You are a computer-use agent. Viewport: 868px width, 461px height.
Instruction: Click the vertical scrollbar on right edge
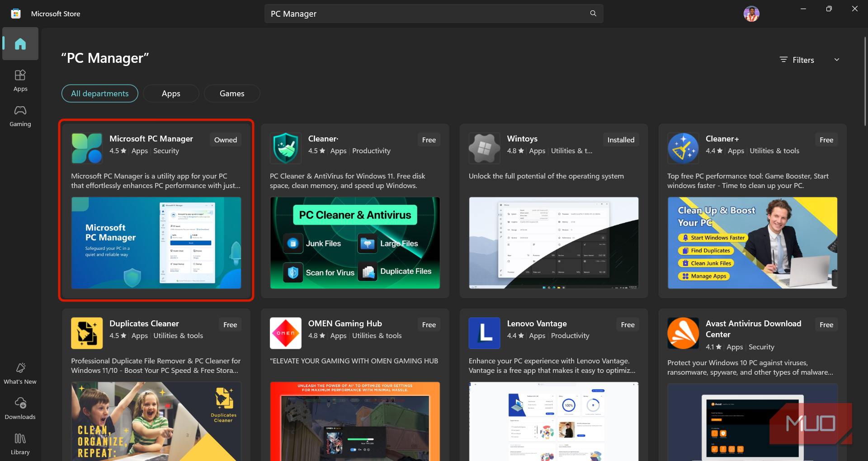coord(865,81)
